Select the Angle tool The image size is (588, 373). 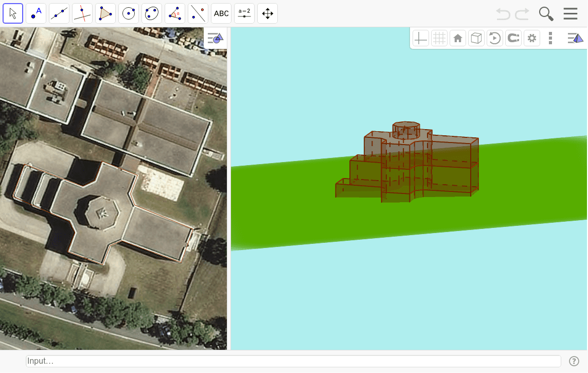(x=175, y=13)
